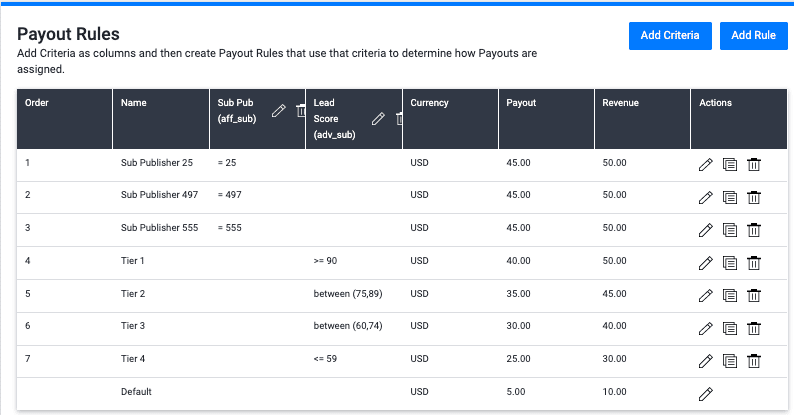Duplicate the Sub Publisher 25 rule

[730, 165]
